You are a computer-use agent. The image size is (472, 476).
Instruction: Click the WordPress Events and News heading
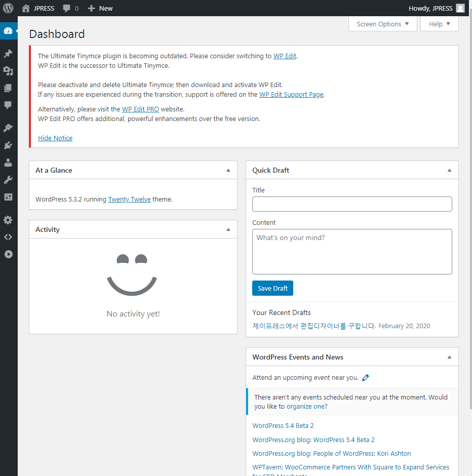(x=297, y=357)
